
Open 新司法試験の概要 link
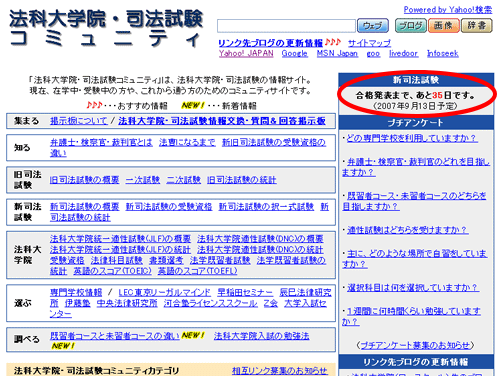tap(84, 207)
